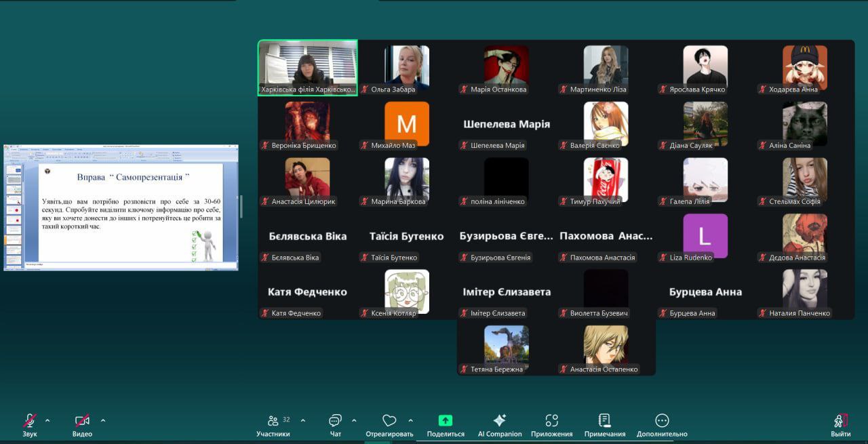Expand the audio options arrow beside Звук

tap(51, 420)
